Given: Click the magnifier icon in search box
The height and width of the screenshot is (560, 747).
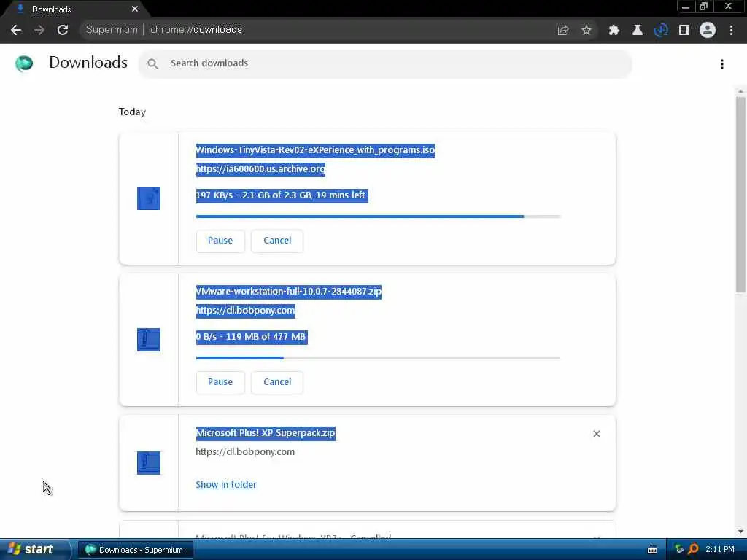Looking at the screenshot, I should pos(152,64).
